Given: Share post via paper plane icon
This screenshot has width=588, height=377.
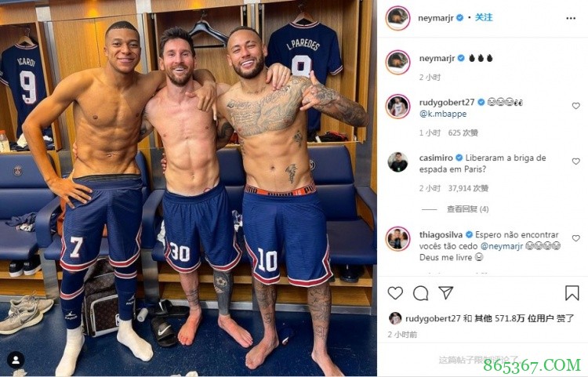Looking at the screenshot, I should pos(446,292).
